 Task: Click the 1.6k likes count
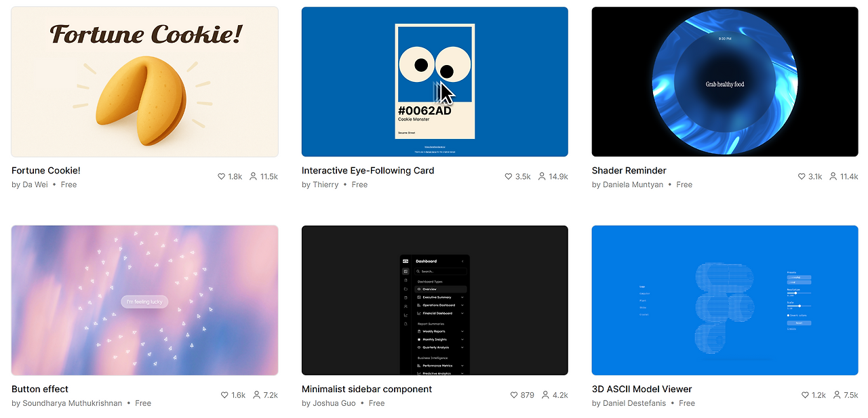point(239,395)
